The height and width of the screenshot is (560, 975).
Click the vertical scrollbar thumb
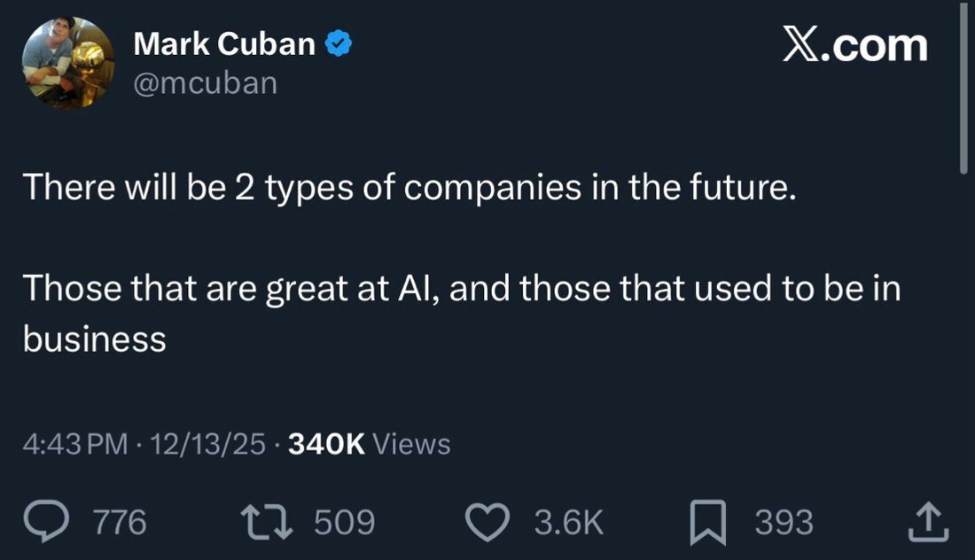[x=964, y=89]
